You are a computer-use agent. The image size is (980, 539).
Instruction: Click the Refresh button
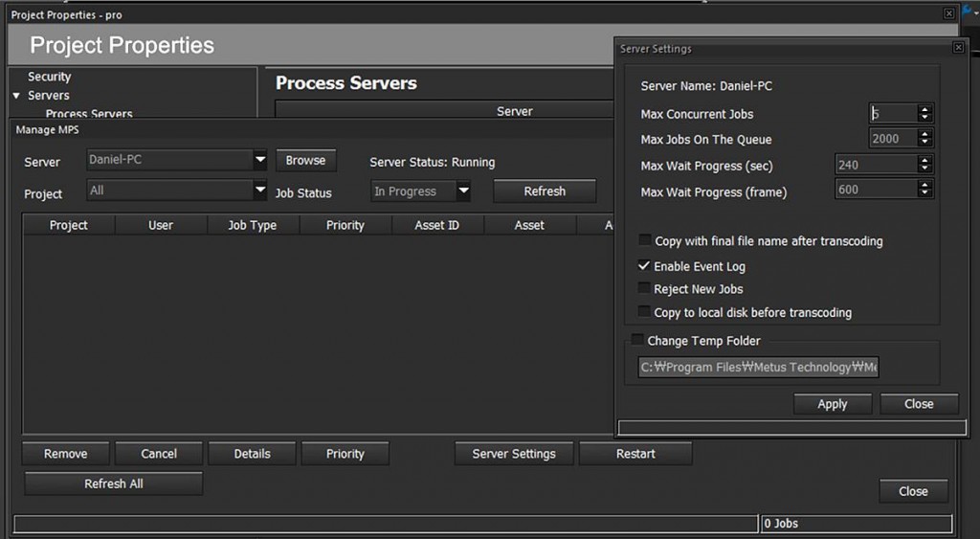(545, 191)
